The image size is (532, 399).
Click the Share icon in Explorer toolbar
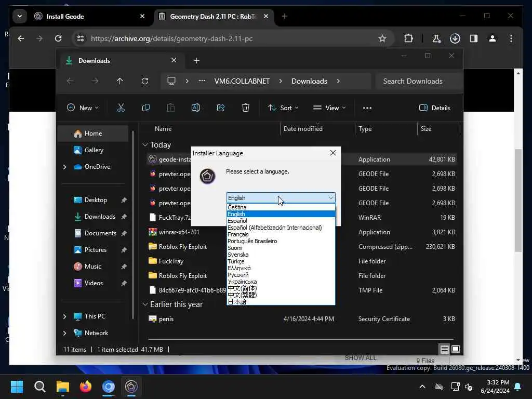tap(220, 108)
